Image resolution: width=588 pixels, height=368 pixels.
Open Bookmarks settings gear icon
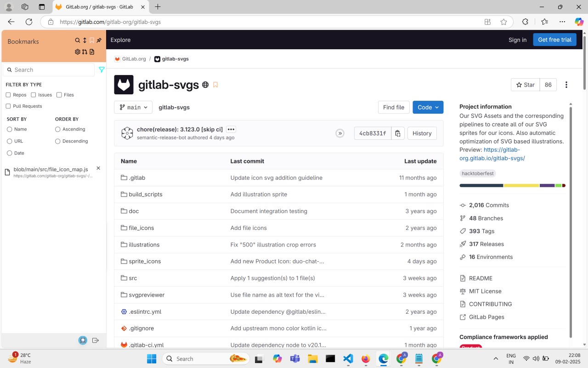[78, 52]
